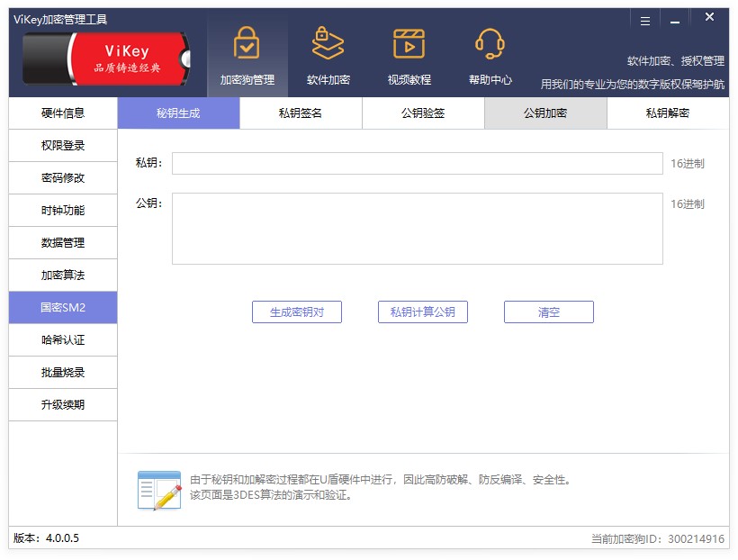Click the 用我们的专业为您的数字版权保驾护航 text

click(x=633, y=85)
